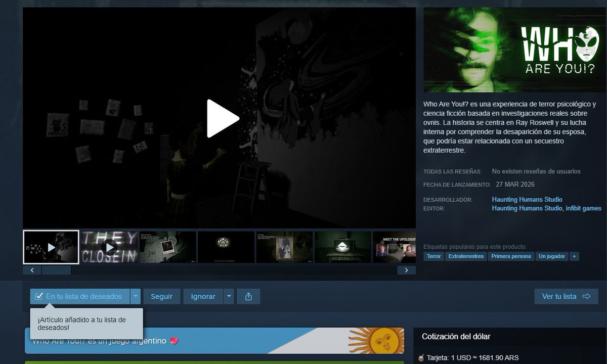Image resolution: width=607 pixels, height=364 pixels.
Task: Click the Who Are You!? game header image
Action: click(x=514, y=50)
